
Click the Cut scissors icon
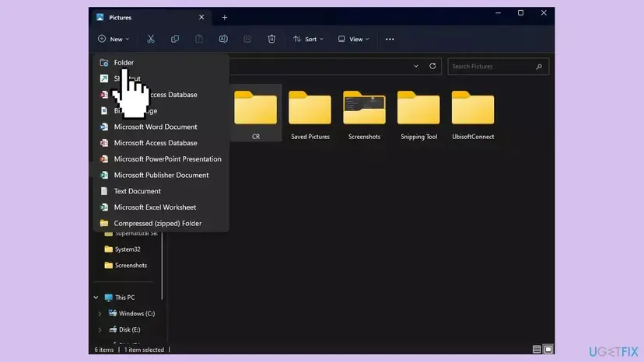151,39
